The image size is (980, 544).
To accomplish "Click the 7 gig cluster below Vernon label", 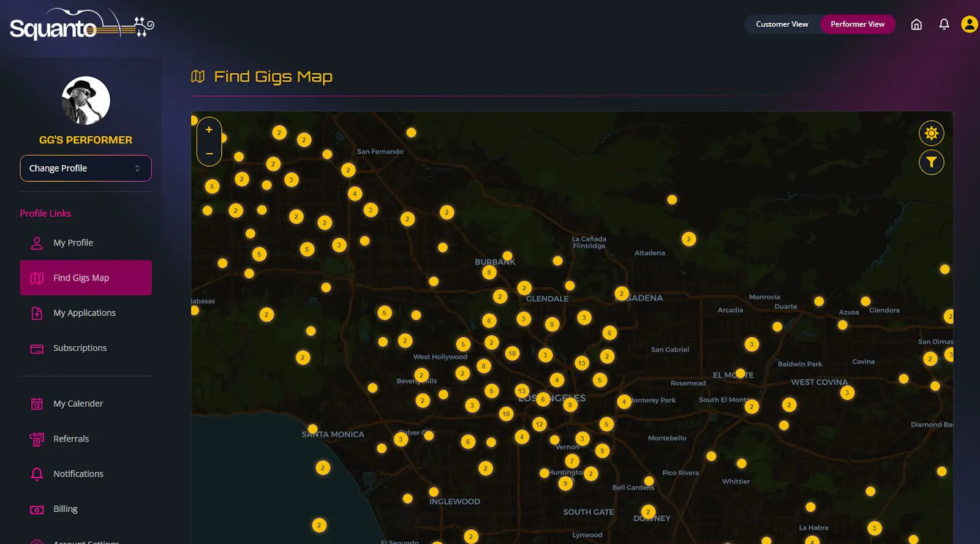I will coord(572,461).
